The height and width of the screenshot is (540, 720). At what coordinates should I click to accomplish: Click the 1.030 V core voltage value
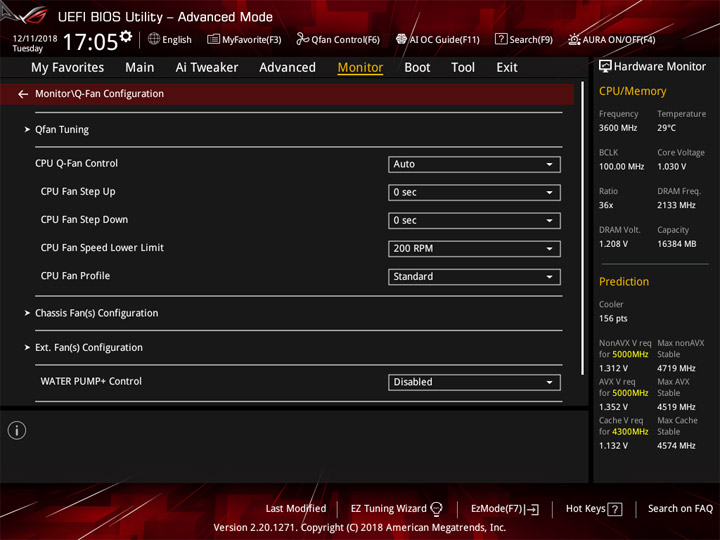click(671, 167)
